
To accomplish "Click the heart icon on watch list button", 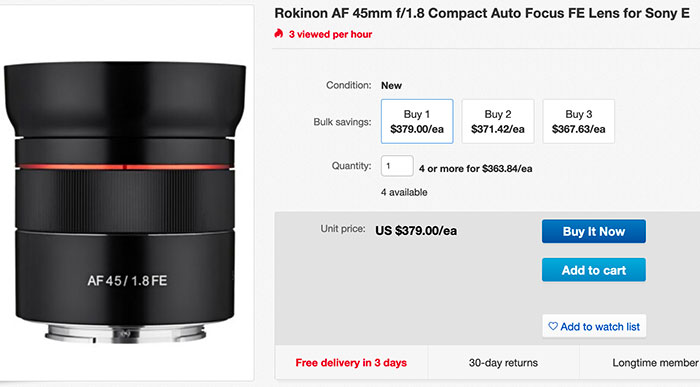I will click(x=553, y=326).
